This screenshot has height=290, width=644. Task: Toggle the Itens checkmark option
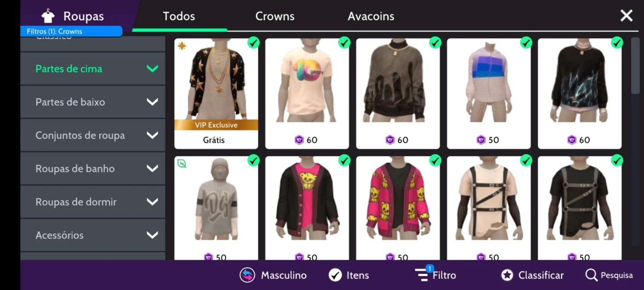click(x=335, y=275)
